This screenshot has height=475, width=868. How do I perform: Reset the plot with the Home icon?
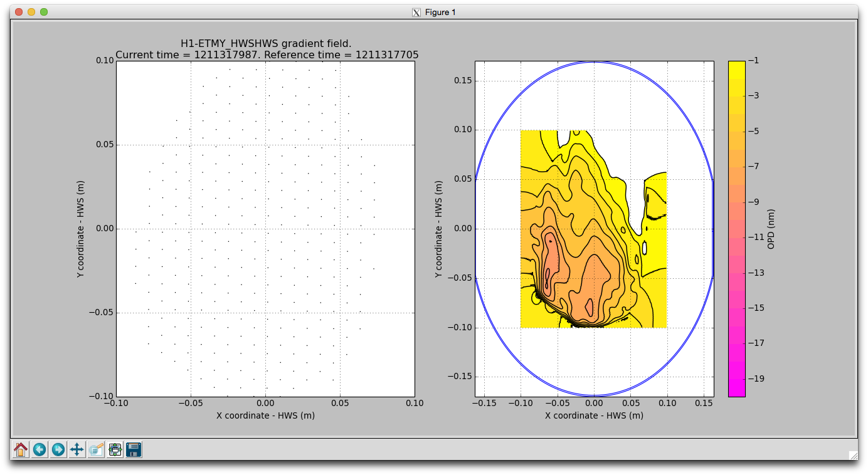click(21, 449)
